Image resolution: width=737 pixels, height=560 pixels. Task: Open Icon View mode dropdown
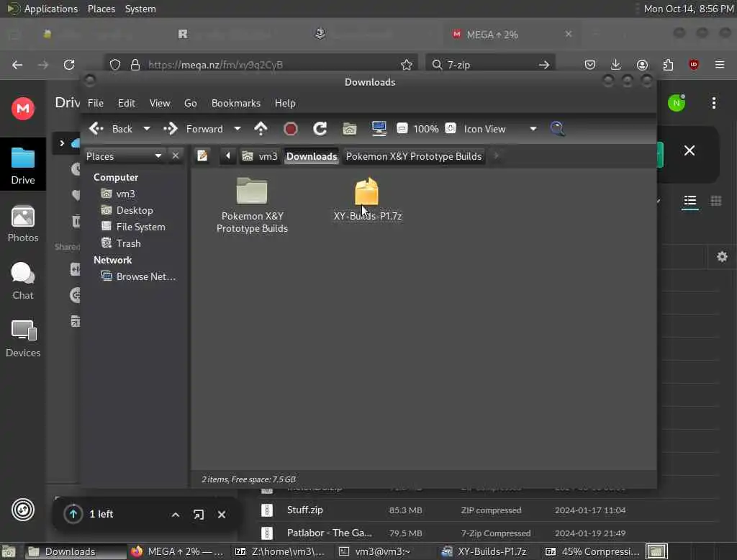tap(501, 129)
